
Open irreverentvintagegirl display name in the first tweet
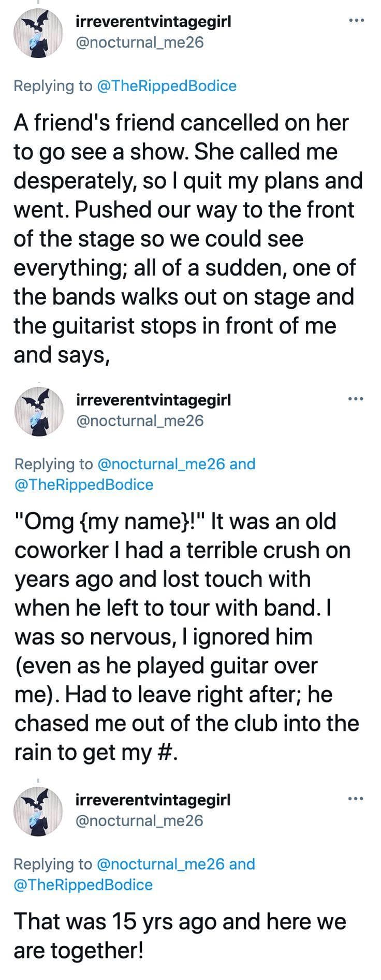[x=153, y=21]
